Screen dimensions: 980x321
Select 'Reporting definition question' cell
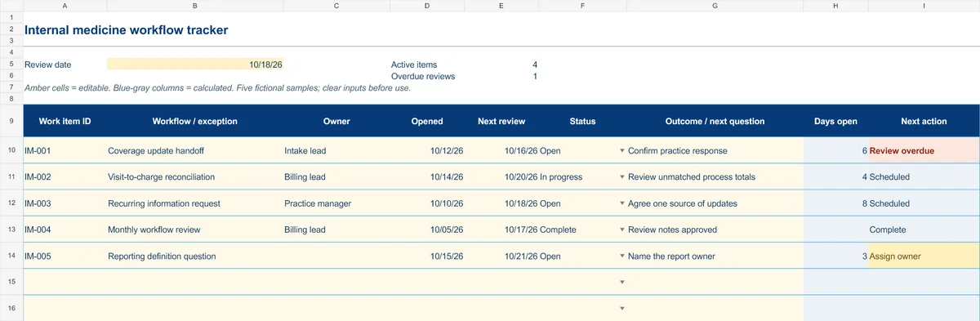pyautogui.click(x=194, y=256)
